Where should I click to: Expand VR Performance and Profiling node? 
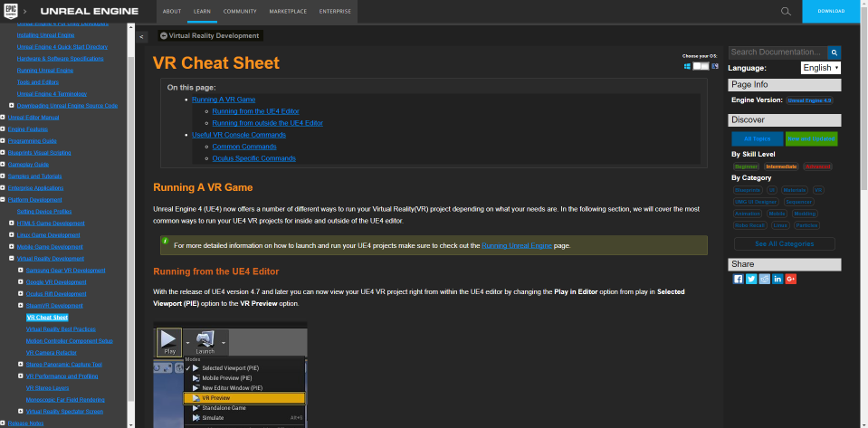pos(21,376)
